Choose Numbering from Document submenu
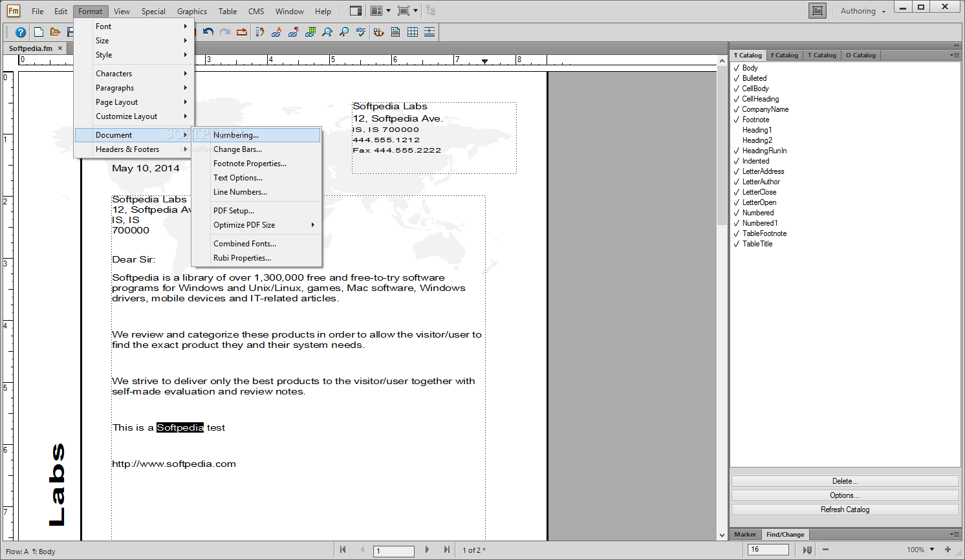The height and width of the screenshot is (560, 965). [x=256, y=135]
